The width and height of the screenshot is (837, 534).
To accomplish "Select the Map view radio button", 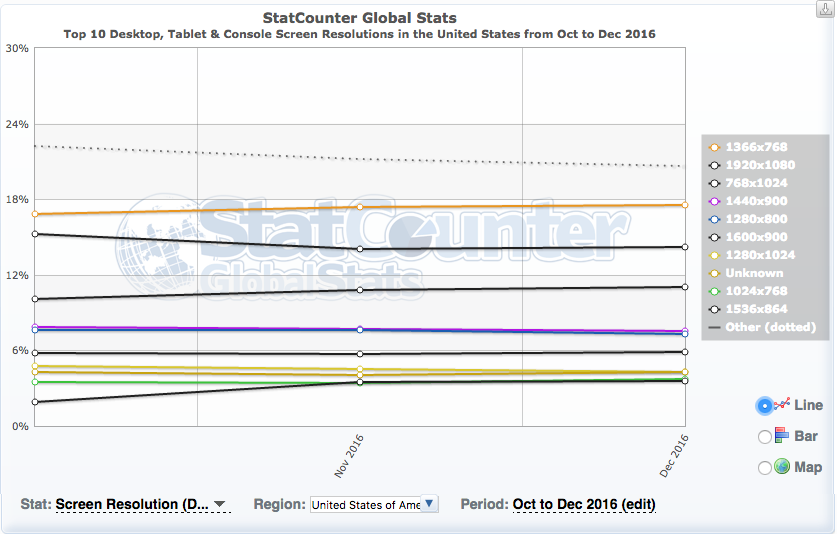I will click(x=764, y=468).
